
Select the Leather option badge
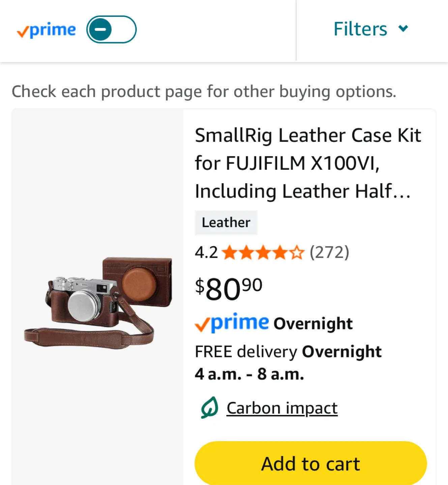coord(226,223)
